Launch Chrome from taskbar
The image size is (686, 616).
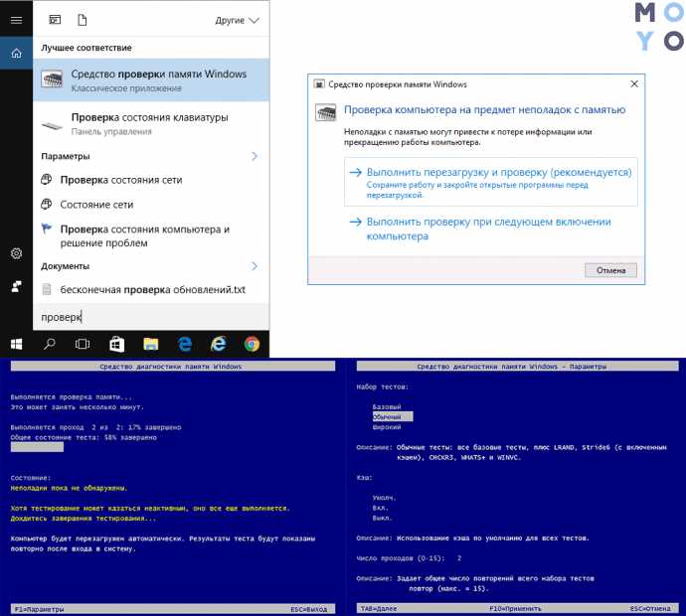tap(252, 345)
